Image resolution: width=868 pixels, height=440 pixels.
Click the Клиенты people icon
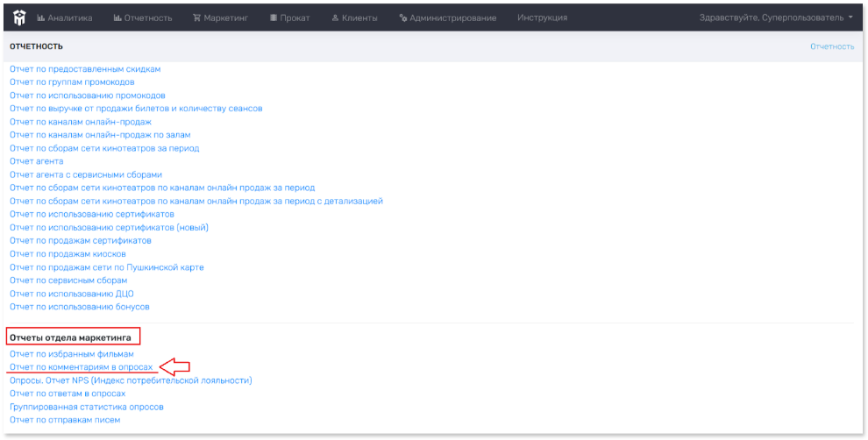[x=336, y=18]
